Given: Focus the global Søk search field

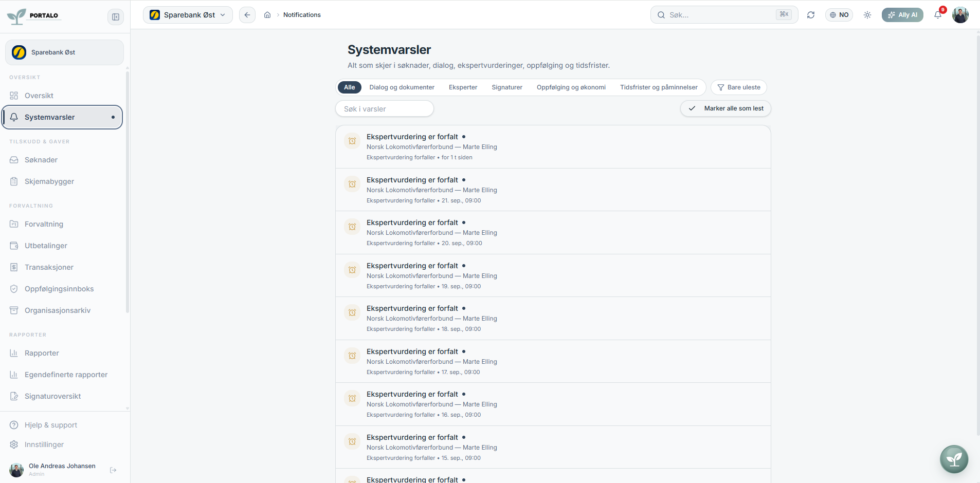Looking at the screenshot, I should coord(724,15).
